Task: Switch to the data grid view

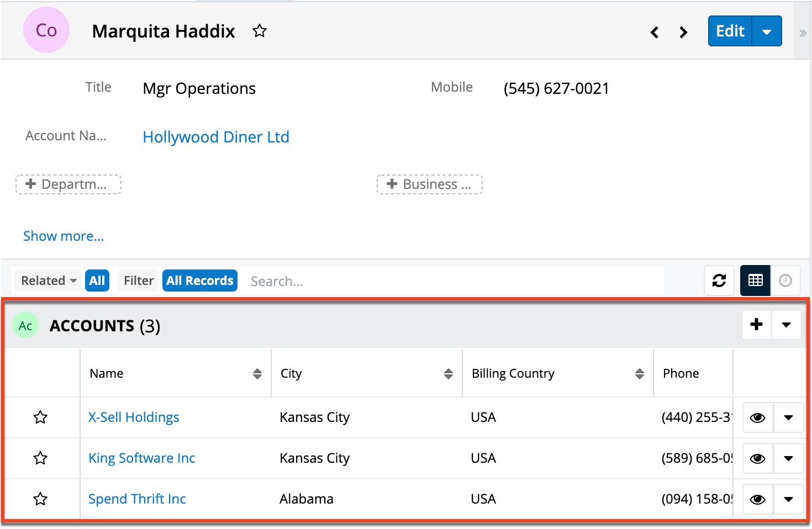Action: (755, 281)
